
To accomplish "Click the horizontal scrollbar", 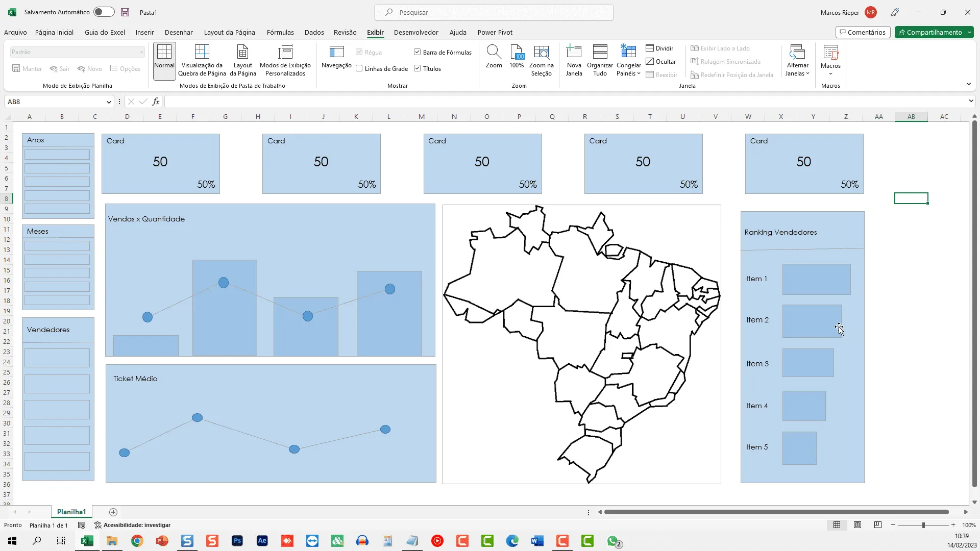I will (776, 512).
